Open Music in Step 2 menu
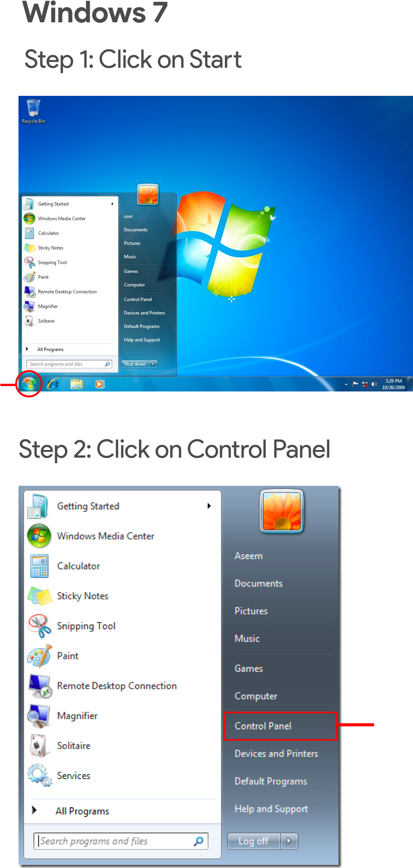 247,639
